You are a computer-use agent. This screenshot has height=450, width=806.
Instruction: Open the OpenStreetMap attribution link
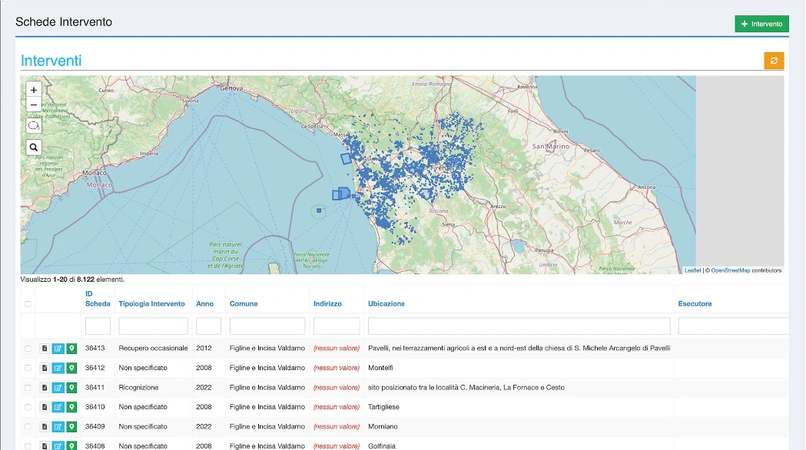pos(730,270)
